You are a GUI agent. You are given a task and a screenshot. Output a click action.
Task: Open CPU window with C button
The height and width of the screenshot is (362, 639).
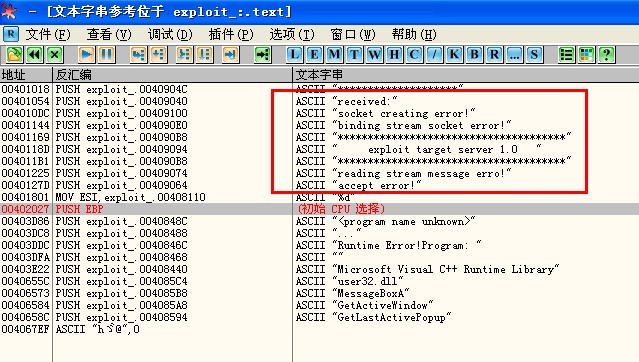(x=414, y=54)
